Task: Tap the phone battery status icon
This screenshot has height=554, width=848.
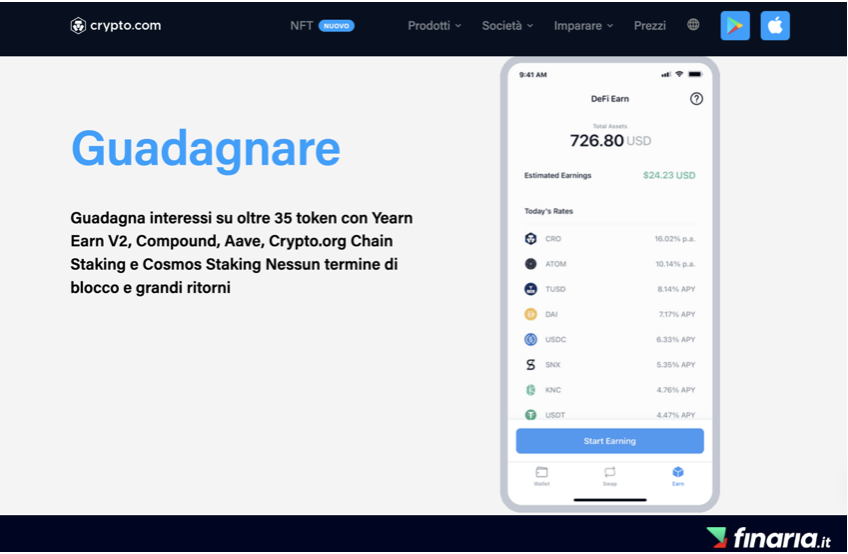Action: click(695, 74)
